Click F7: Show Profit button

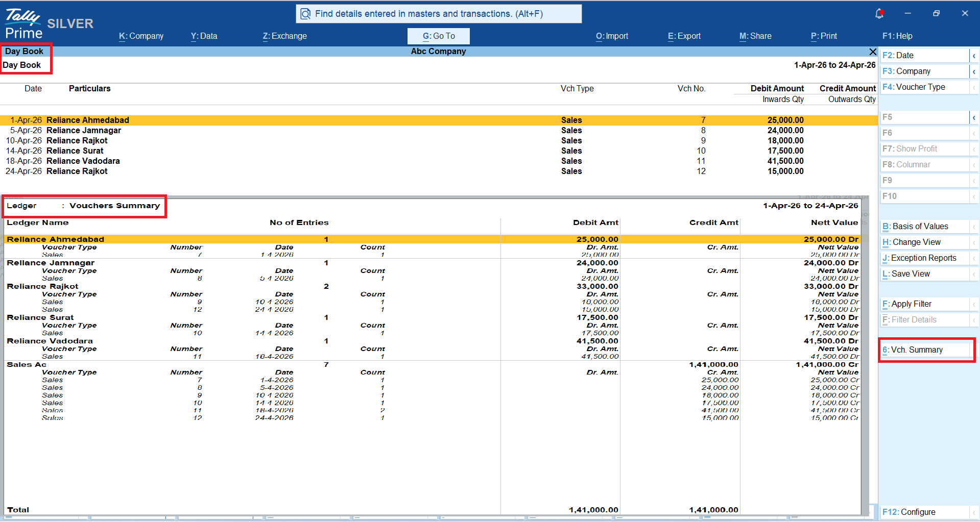pyautogui.click(x=925, y=149)
